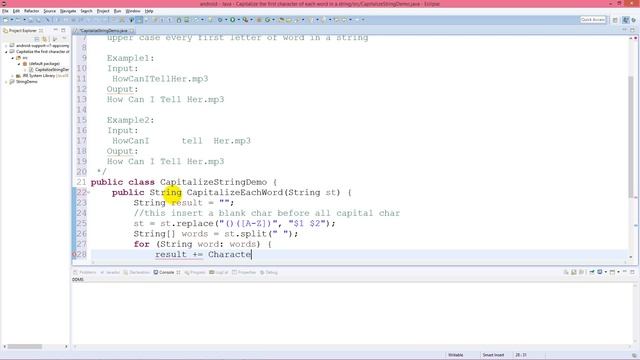Close the CapitalizeStringDemo.java editor tab
The image size is (640, 360).
(132, 31)
